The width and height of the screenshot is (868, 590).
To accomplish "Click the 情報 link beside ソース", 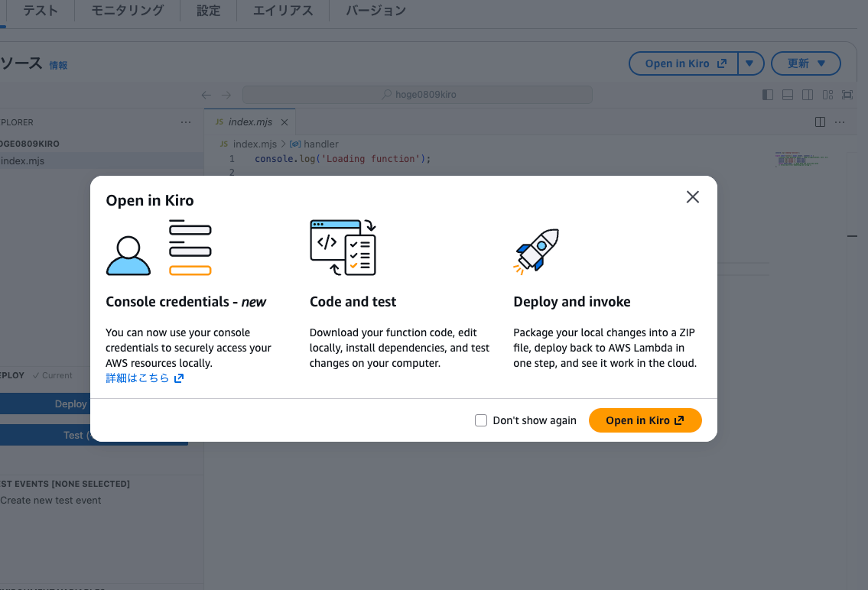I will pos(58,65).
